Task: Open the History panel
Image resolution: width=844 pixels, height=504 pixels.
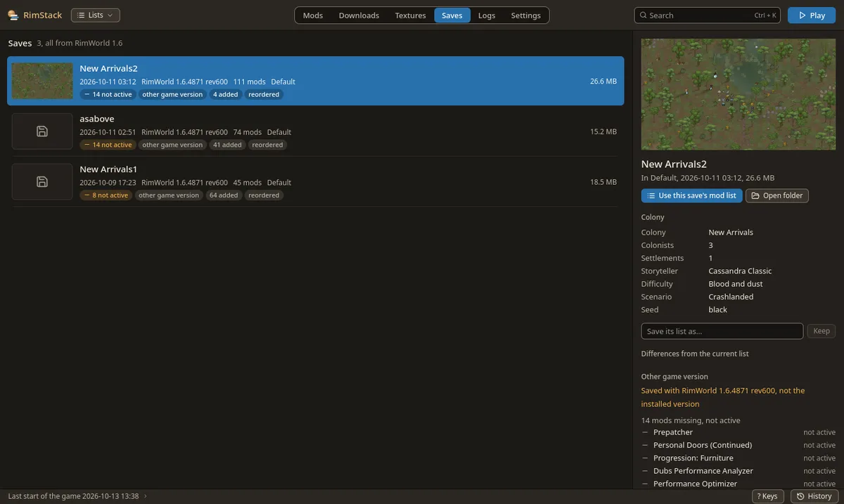Action: (814, 496)
